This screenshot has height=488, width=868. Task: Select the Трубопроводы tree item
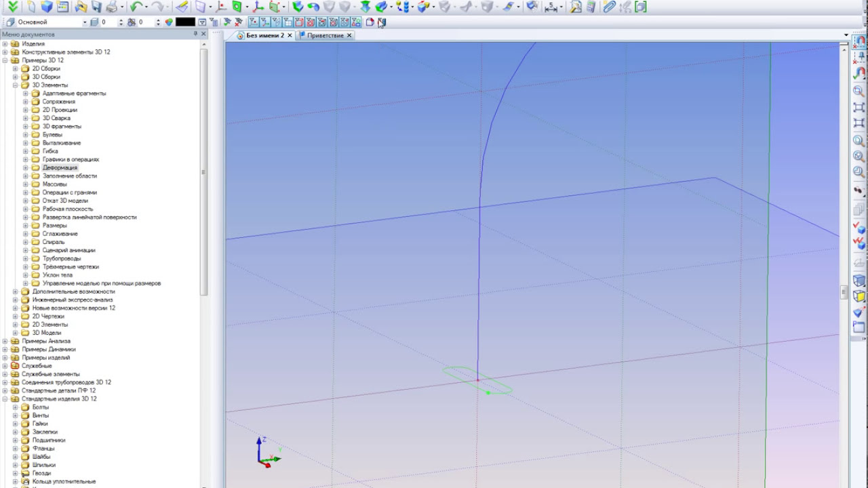62,258
